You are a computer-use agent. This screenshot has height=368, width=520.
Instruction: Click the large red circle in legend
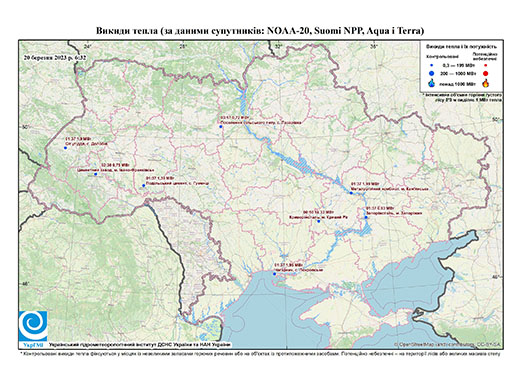coord(486,73)
